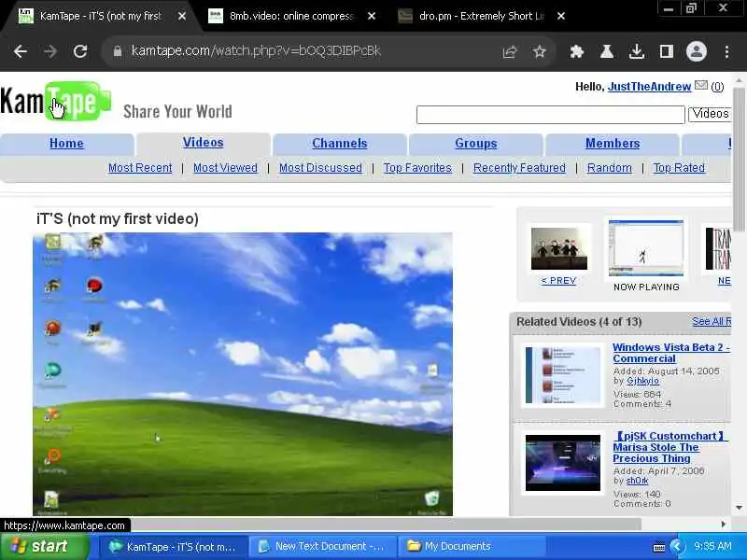The image size is (747, 560).
Task: Click See All related videos link
Action: 712,321
